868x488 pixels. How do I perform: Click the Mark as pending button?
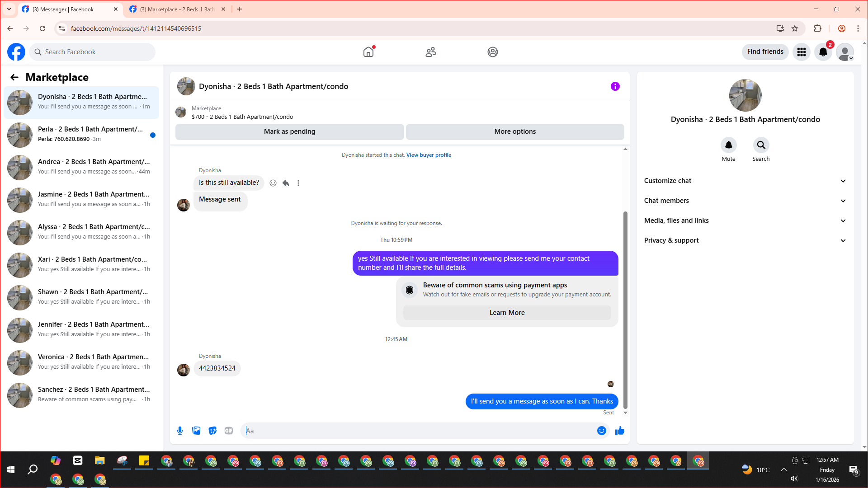coord(289,131)
